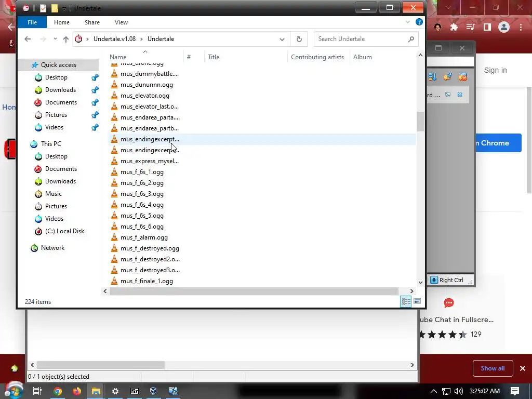Open Downloads under Quick access
The height and width of the screenshot is (399, 532).
click(x=60, y=90)
